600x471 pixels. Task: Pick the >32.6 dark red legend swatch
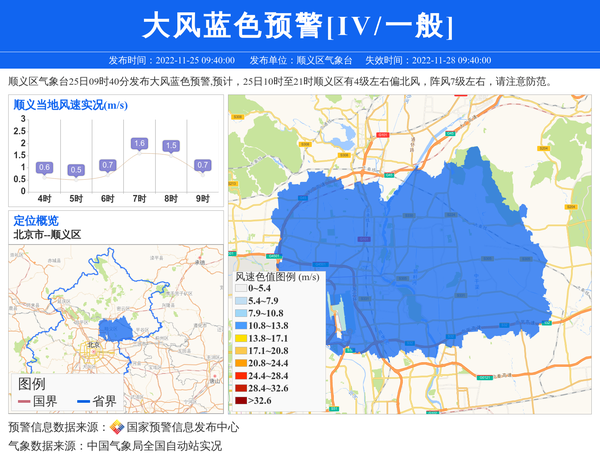[x=240, y=401]
